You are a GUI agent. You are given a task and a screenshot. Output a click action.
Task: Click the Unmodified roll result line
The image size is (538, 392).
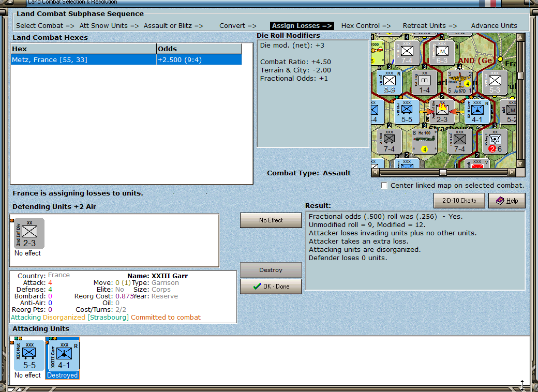(x=367, y=225)
